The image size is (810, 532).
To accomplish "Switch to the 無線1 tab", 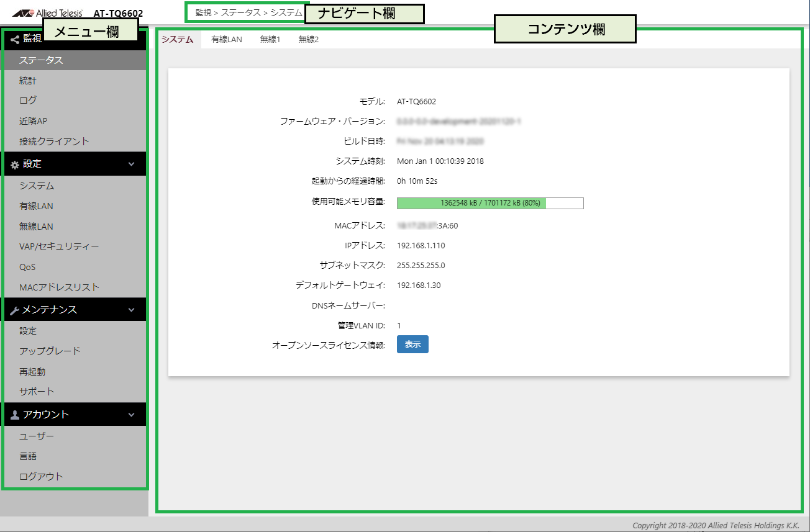I will 270,39.
